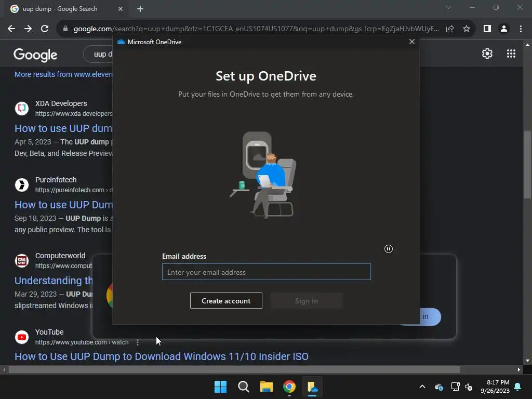The width and height of the screenshot is (532, 399).
Task: Open File Explorer from taskbar
Action: tap(267, 387)
